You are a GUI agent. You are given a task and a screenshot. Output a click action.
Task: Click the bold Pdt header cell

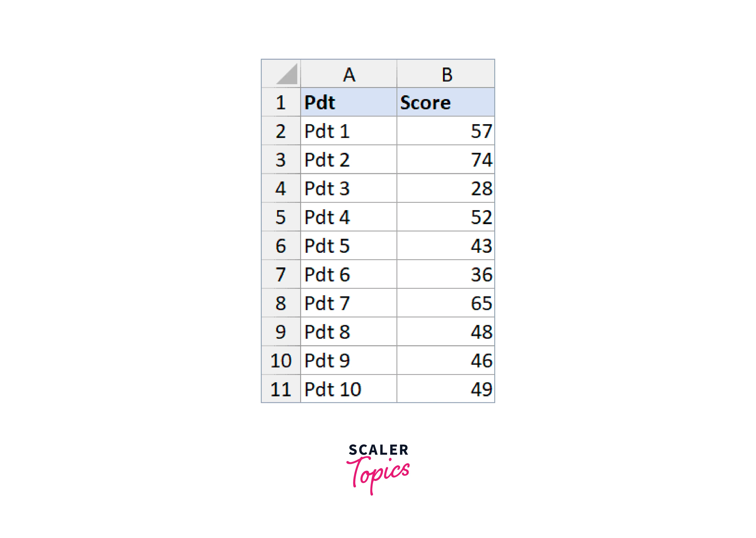point(348,102)
